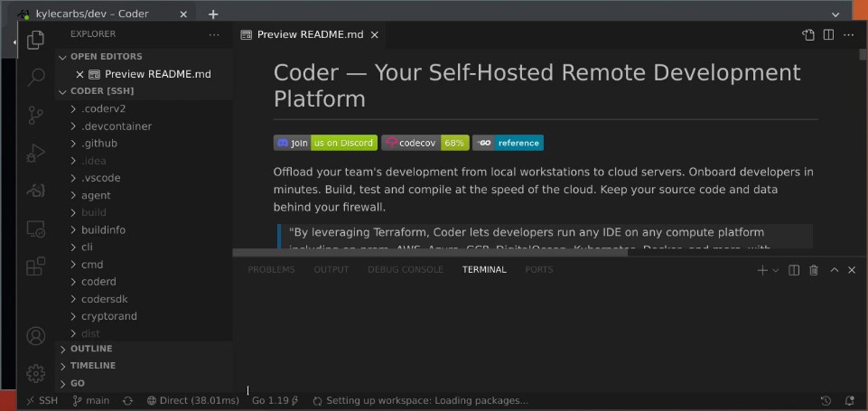Split the terminal panel

[794, 270]
